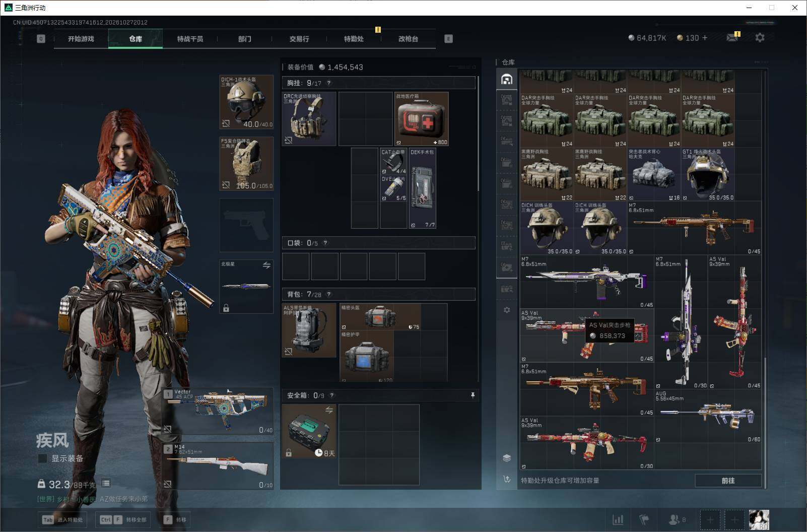Click the warehouse vertical scrollbar
The image size is (807, 532).
pos(765,423)
